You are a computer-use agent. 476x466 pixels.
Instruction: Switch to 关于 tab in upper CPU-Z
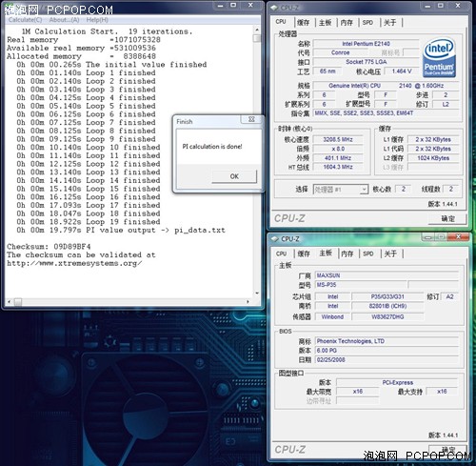[x=390, y=22]
